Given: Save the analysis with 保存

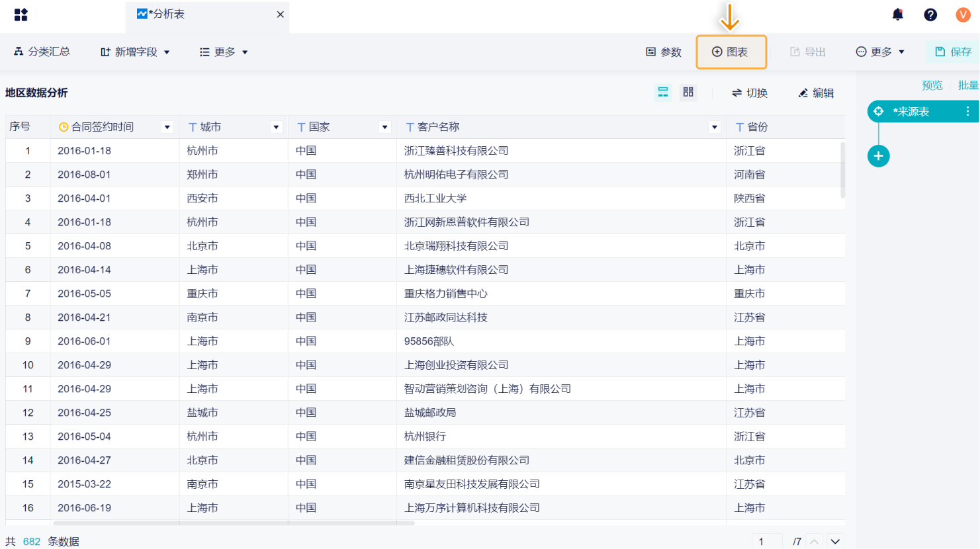Looking at the screenshot, I should tap(954, 52).
